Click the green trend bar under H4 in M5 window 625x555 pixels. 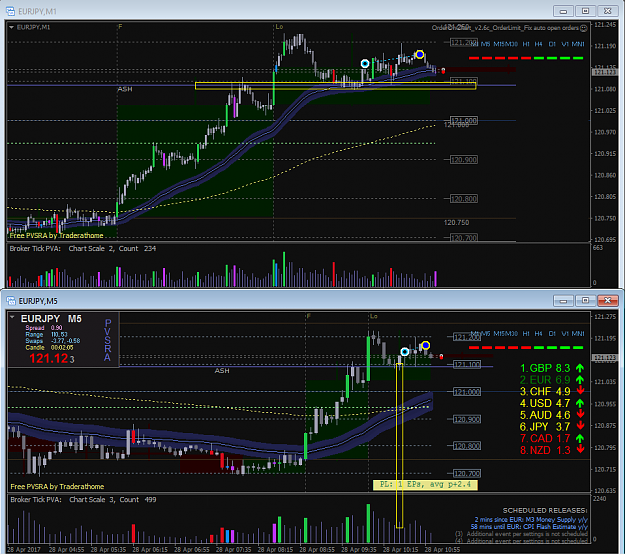(539, 348)
